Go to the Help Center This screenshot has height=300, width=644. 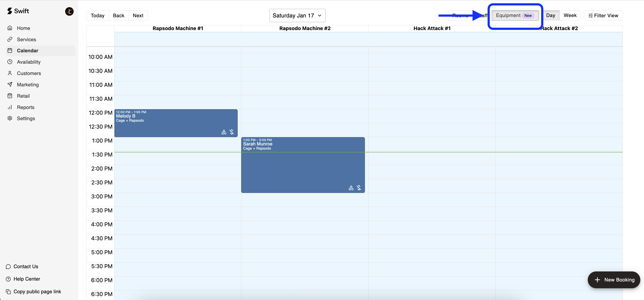(27, 279)
